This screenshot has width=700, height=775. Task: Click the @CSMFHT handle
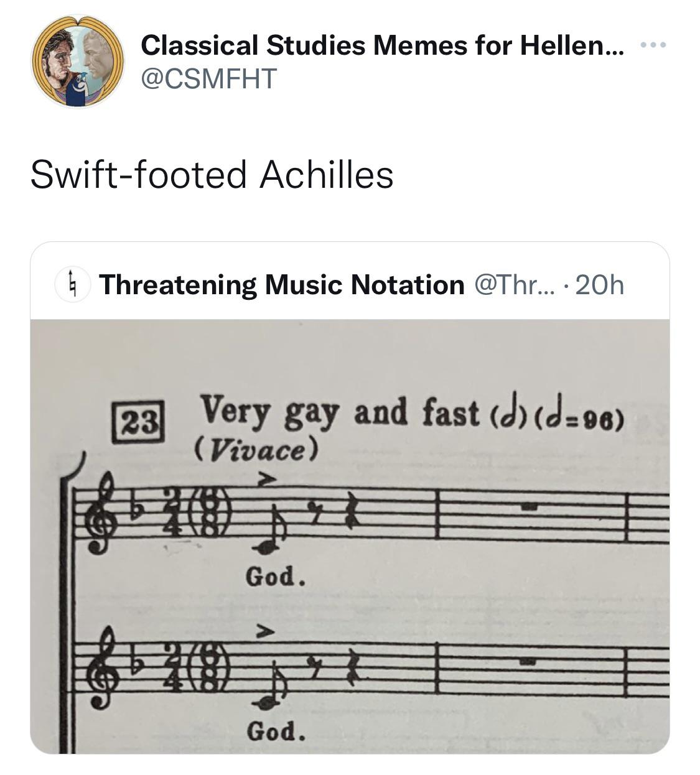click(x=208, y=78)
